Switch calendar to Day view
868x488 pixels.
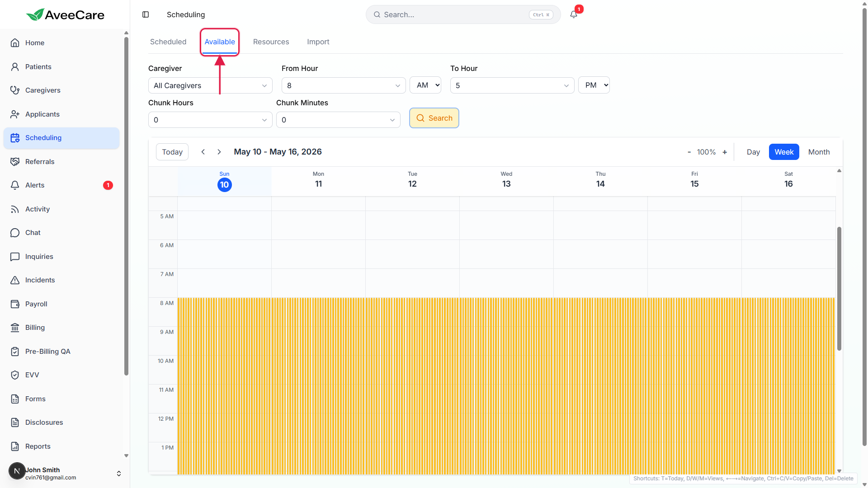pos(753,152)
